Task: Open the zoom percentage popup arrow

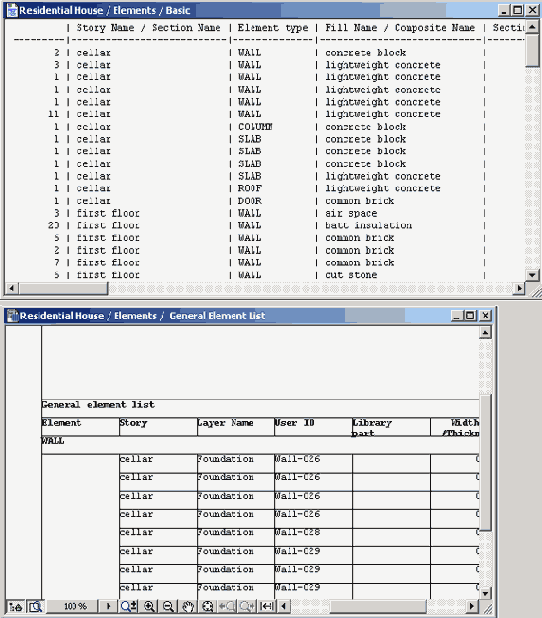Action: pyautogui.click(x=108, y=606)
